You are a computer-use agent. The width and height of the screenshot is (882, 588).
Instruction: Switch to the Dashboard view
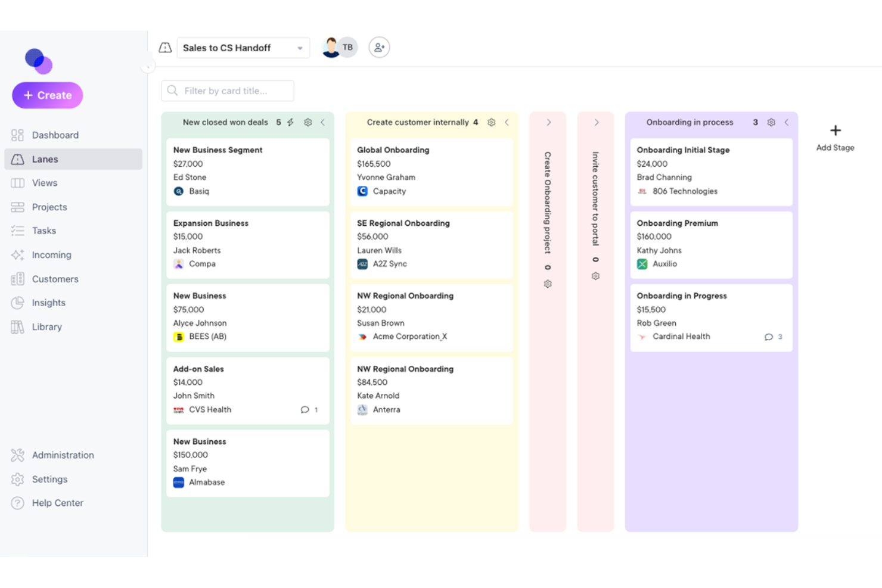click(55, 135)
